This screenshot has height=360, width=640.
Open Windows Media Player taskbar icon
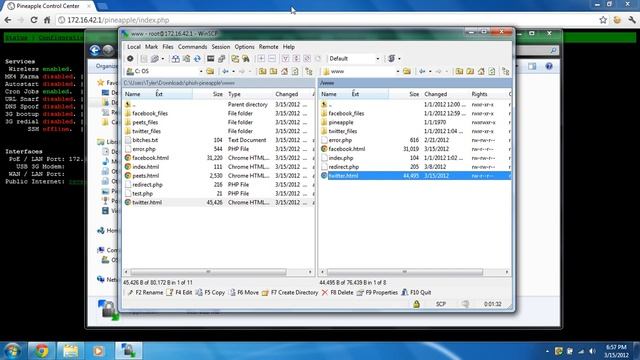click(x=98, y=351)
